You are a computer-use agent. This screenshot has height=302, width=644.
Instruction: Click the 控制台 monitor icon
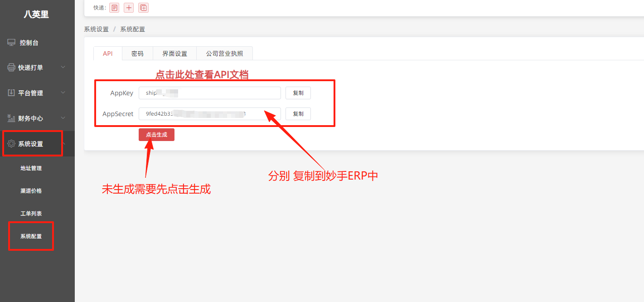click(x=11, y=43)
